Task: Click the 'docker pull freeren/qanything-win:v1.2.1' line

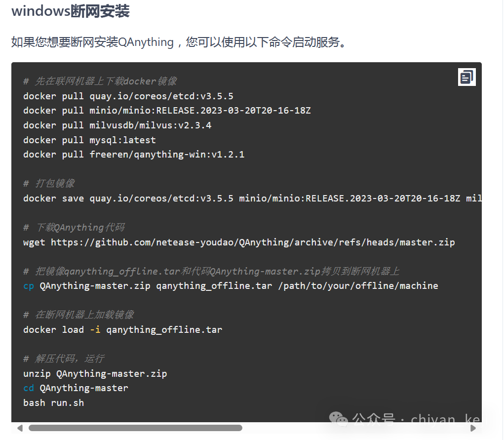Action: point(134,155)
